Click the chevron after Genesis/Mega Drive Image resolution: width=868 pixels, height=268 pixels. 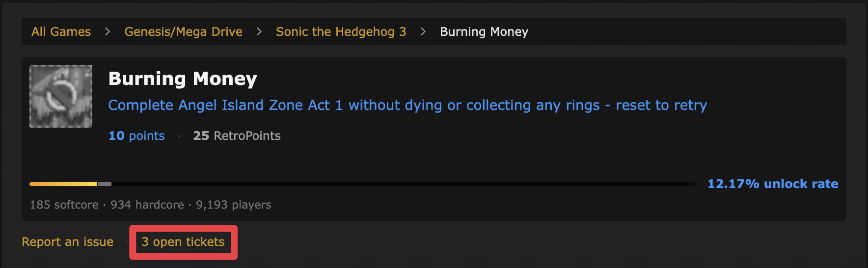(259, 32)
